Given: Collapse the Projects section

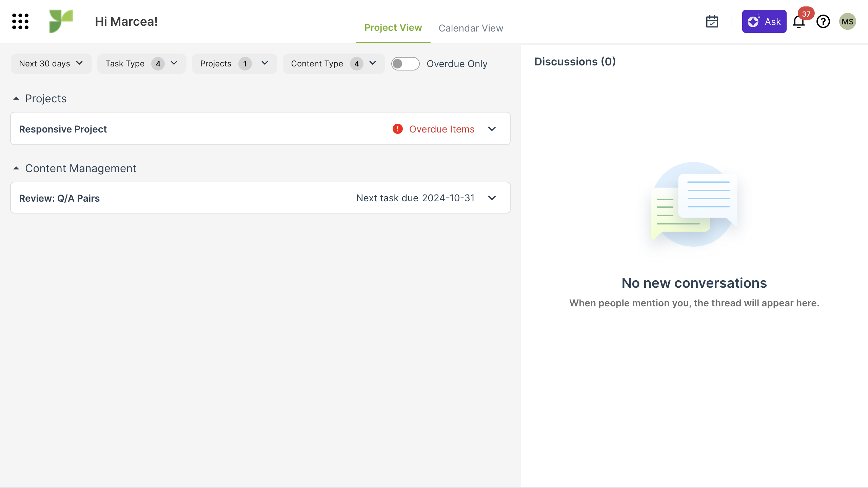Looking at the screenshot, I should [16, 99].
